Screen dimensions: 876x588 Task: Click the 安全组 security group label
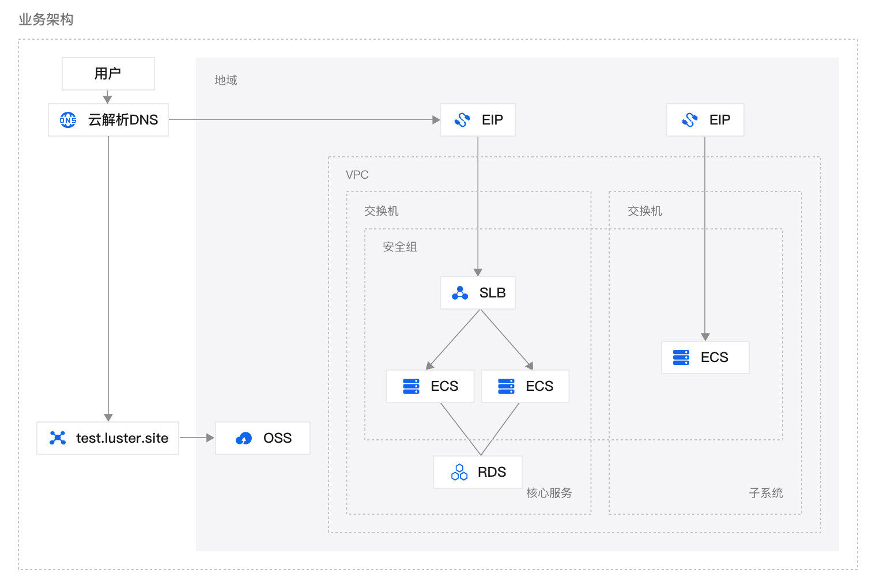click(x=399, y=247)
